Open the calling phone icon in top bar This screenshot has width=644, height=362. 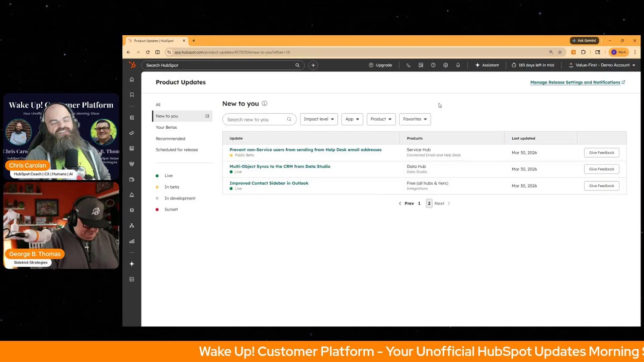tap(408, 65)
